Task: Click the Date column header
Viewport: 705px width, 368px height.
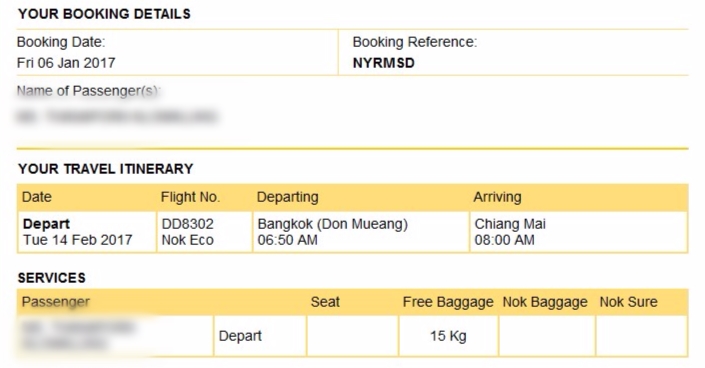Action: 37,197
